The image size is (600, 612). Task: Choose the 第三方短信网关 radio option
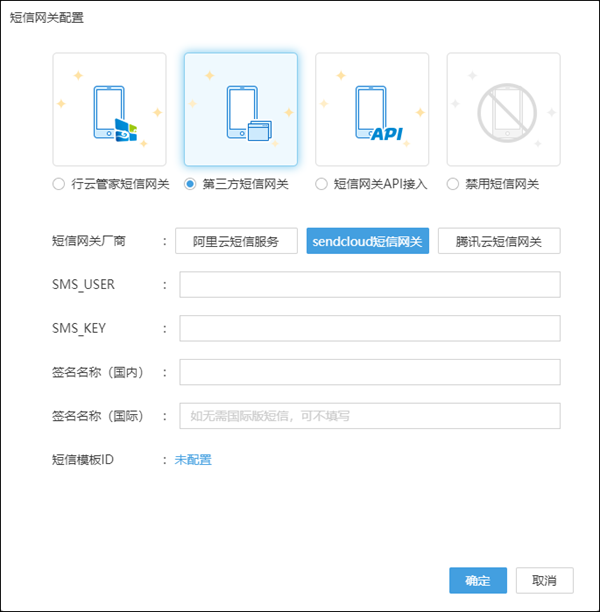pos(190,184)
